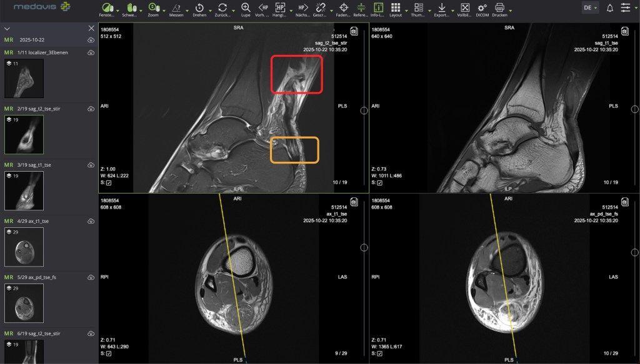Open the Hanging protocol menu
The width and height of the screenshot is (640, 364).
point(280,8)
